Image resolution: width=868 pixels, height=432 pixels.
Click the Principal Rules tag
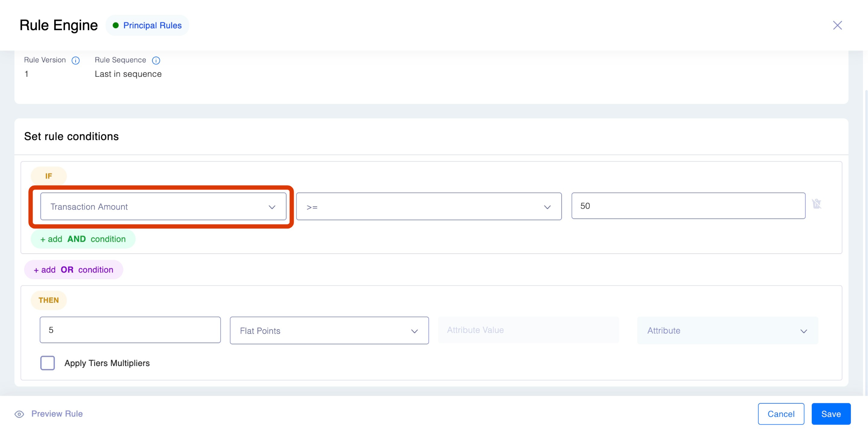[152, 26]
